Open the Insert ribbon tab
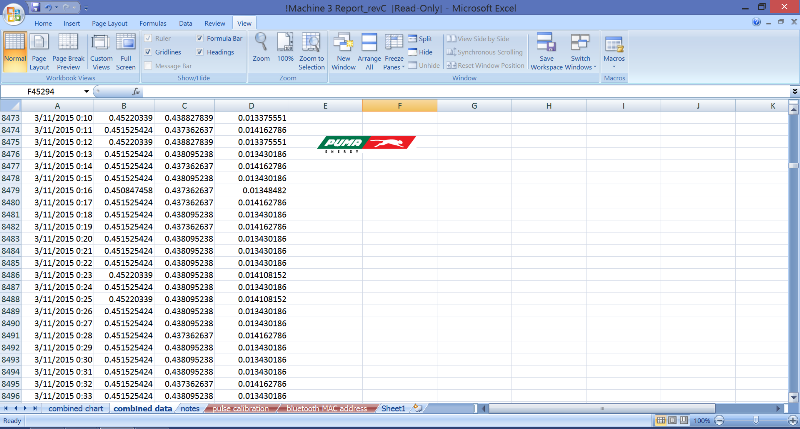This screenshot has height=429, width=800. pos(71,23)
